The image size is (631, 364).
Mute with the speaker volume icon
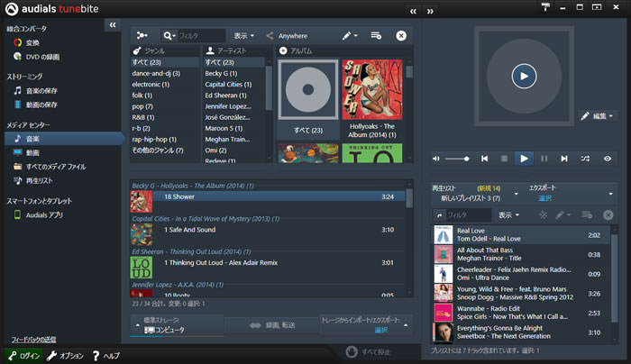point(435,159)
